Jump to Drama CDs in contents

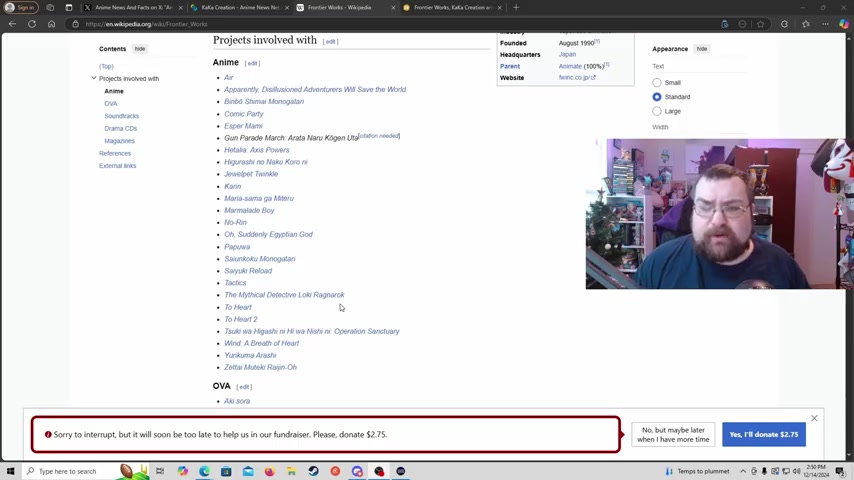120,129
